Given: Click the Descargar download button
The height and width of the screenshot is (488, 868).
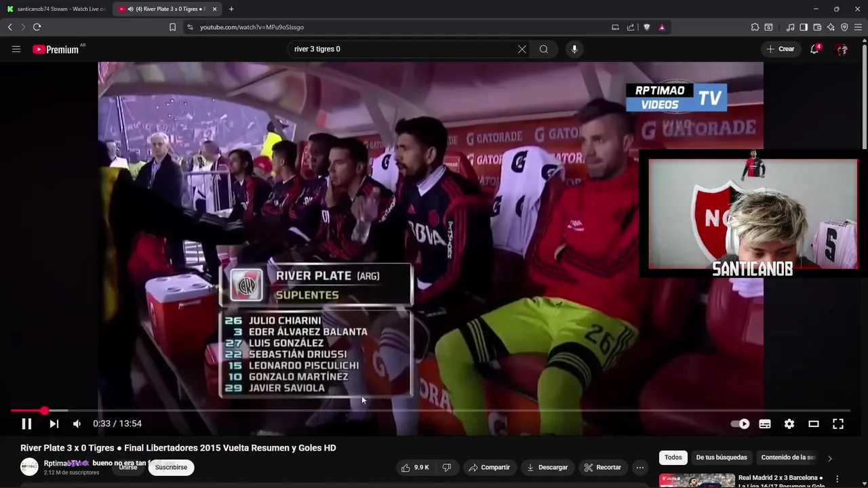Looking at the screenshot, I should tap(547, 467).
